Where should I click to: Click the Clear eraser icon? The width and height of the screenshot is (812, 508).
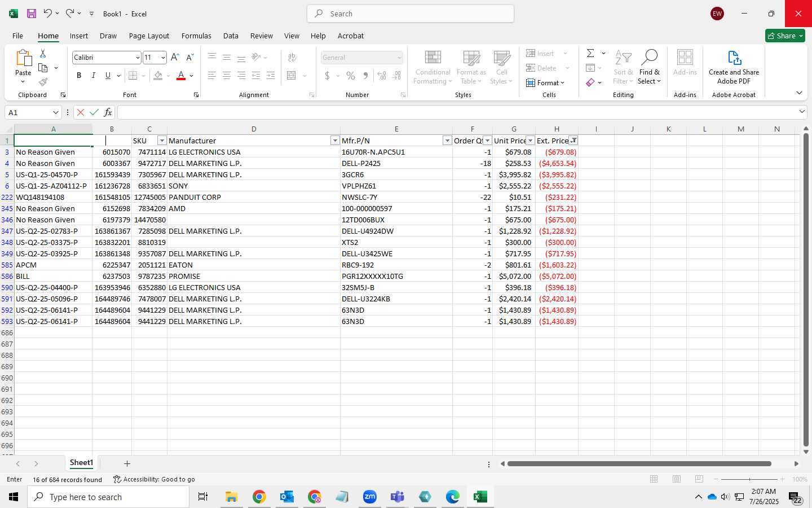point(590,82)
